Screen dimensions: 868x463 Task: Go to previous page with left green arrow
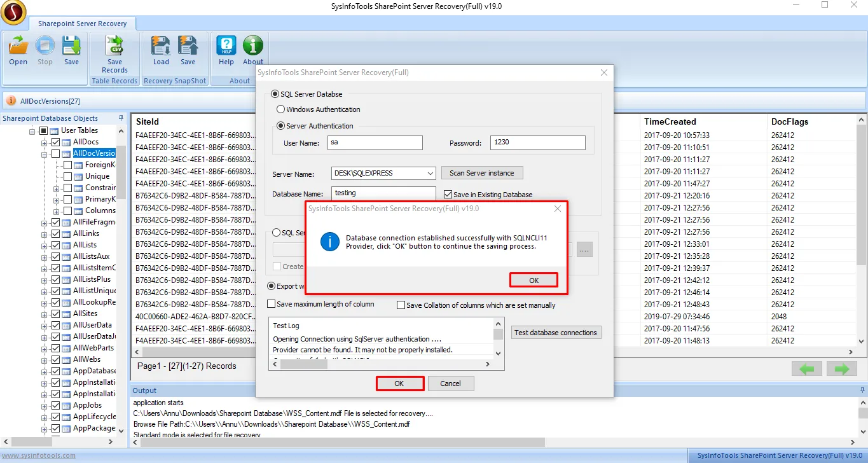tap(807, 369)
